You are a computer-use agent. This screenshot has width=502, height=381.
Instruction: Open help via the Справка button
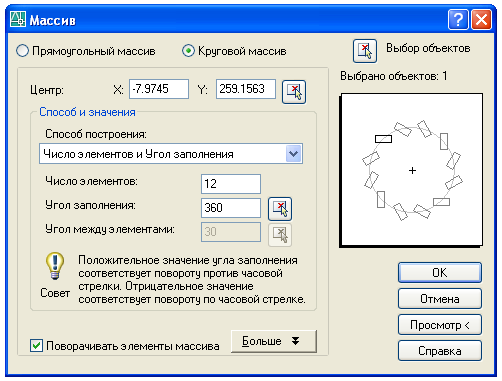440,351
